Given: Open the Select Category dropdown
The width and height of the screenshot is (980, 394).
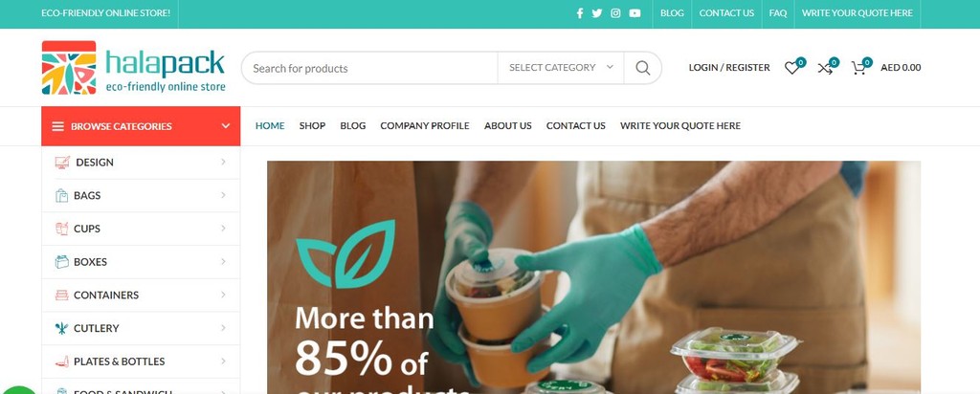Looking at the screenshot, I should click(561, 68).
